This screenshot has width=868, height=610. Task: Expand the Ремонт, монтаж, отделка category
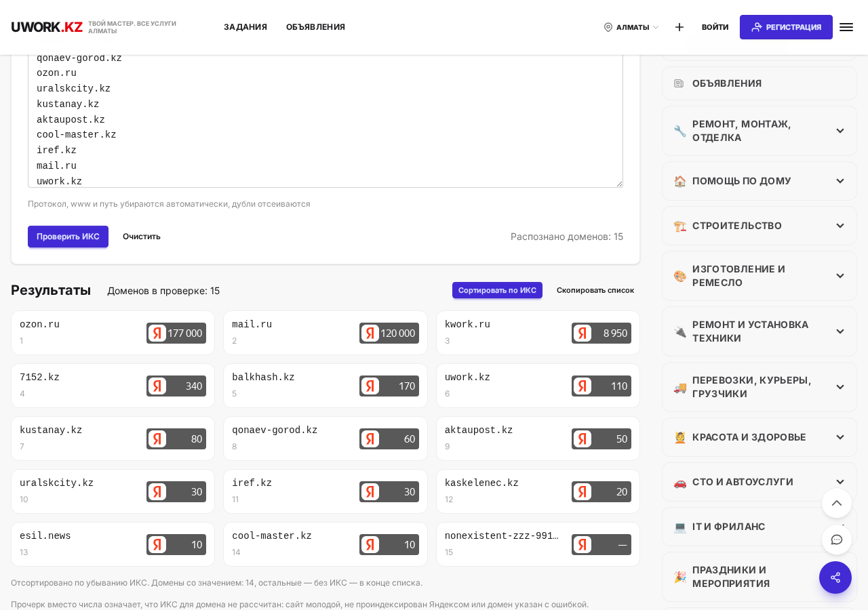click(840, 131)
